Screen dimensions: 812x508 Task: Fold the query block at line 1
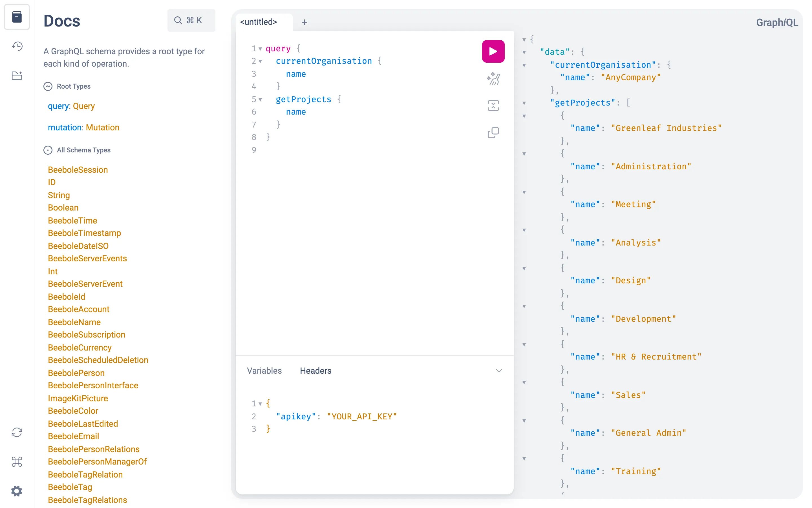click(260, 49)
